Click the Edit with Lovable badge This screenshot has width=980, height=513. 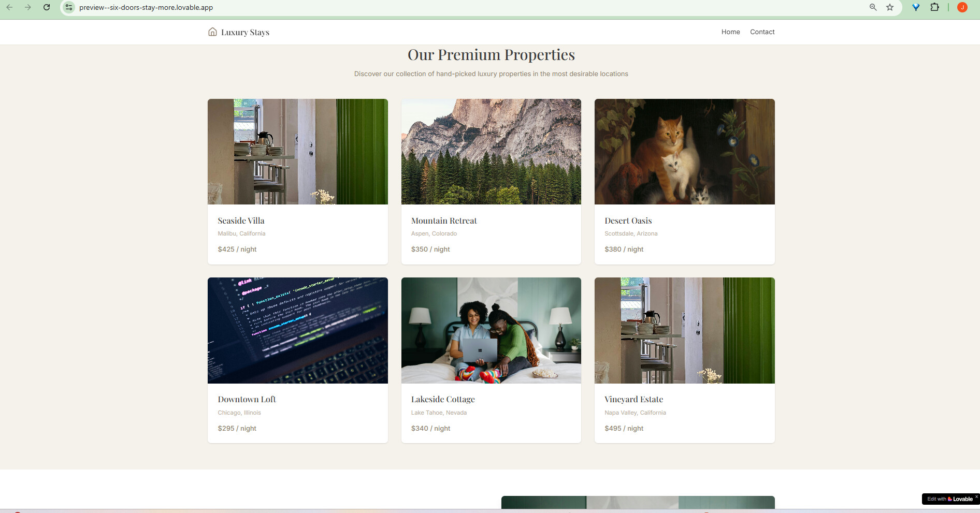(950, 499)
